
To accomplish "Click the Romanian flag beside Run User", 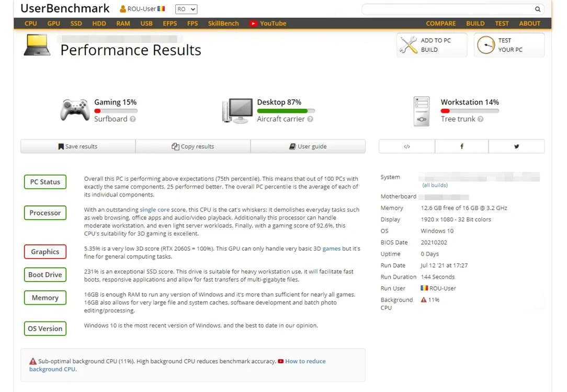I will 424,289.
